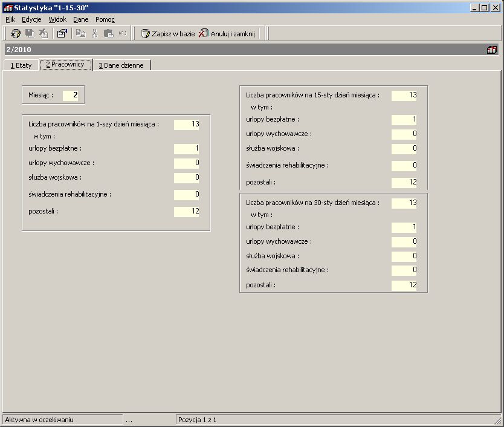Click the greyed duplicate-record toolbar icon

tap(30, 33)
